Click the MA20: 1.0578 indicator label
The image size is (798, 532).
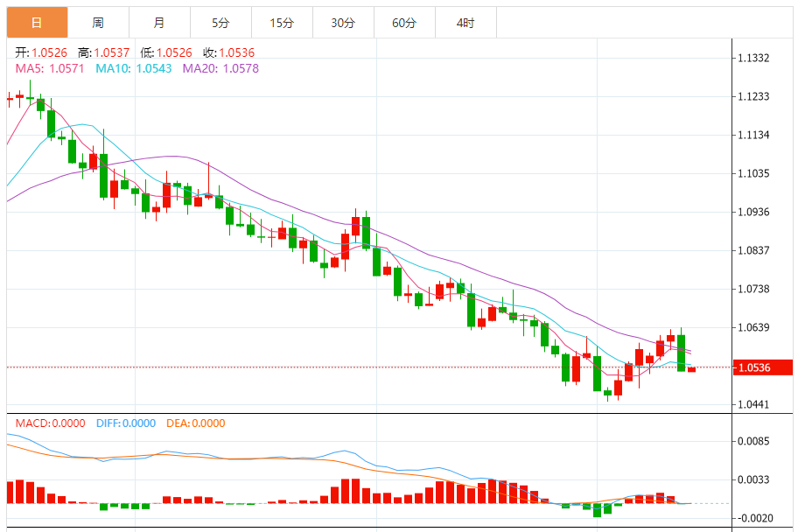point(220,68)
